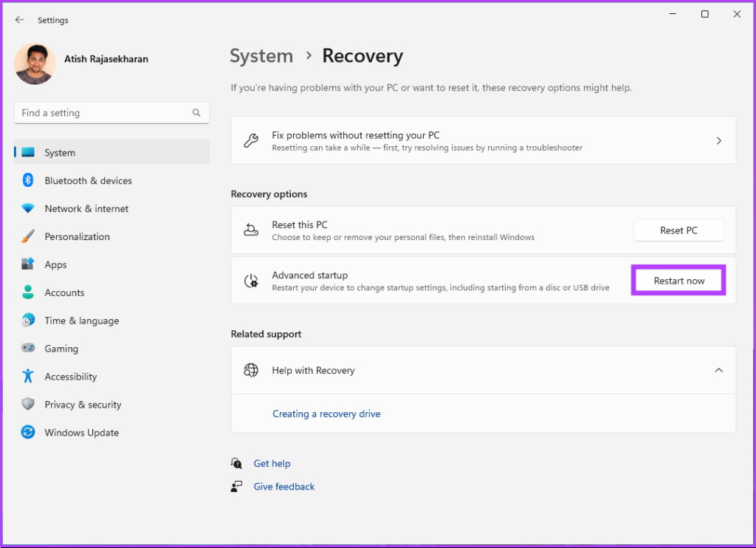This screenshot has height=548, width=756.
Task: Close the Settings window
Action: click(x=737, y=14)
